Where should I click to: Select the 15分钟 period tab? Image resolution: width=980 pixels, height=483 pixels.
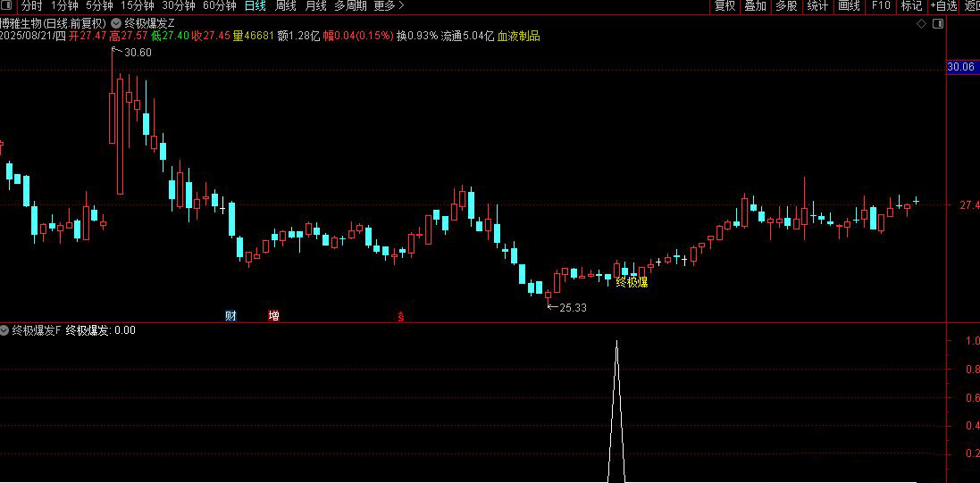[x=138, y=6]
